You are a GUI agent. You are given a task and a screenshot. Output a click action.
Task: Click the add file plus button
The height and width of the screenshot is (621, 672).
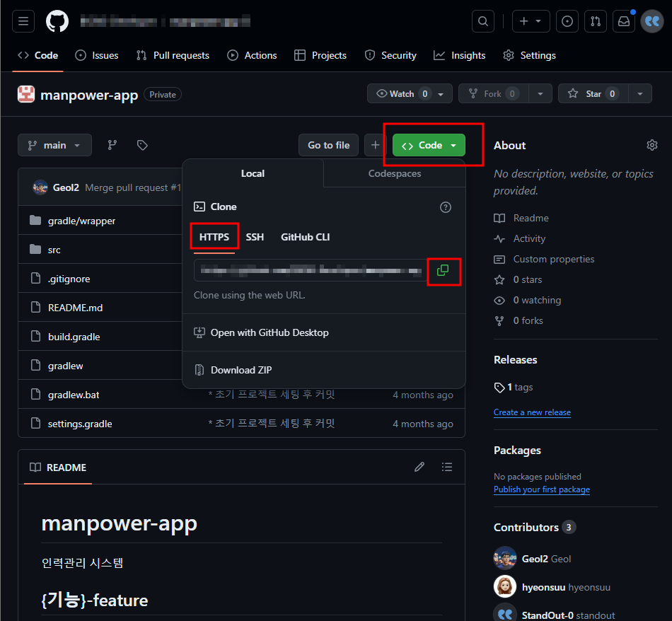(x=376, y=145)
